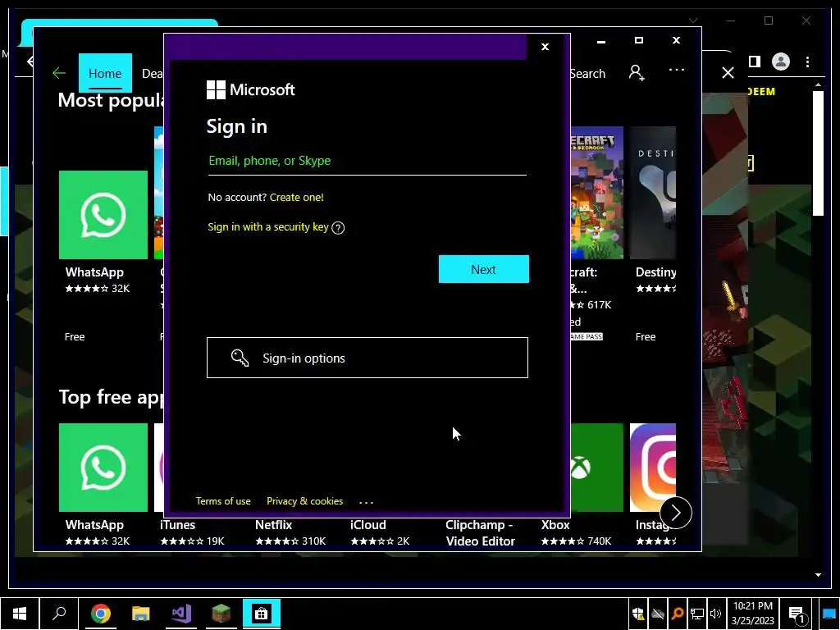Click Chrome's page scrollbar thumb
Image resolution: width=840 pixels, height=630 pixels.
(818, 153)
